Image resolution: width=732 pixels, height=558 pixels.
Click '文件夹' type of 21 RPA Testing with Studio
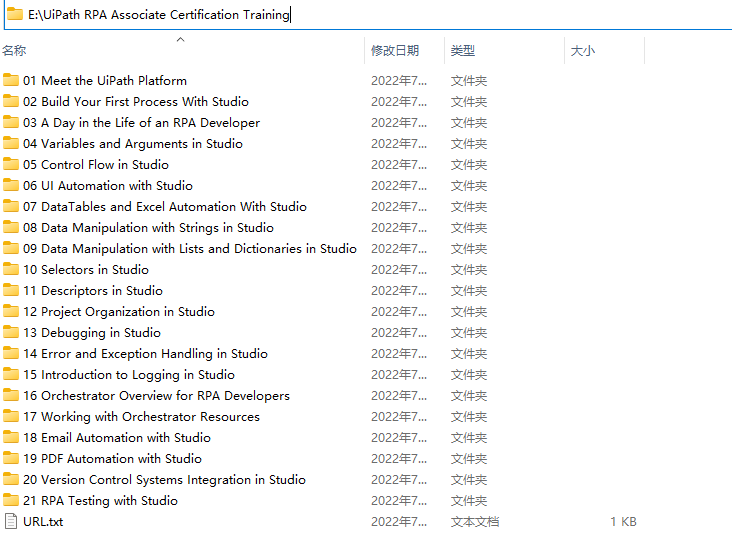click(469, 501)
